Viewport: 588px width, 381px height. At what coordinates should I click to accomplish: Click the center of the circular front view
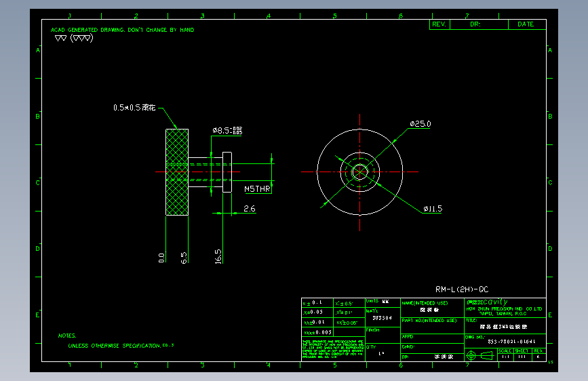[x=360, y=172]
